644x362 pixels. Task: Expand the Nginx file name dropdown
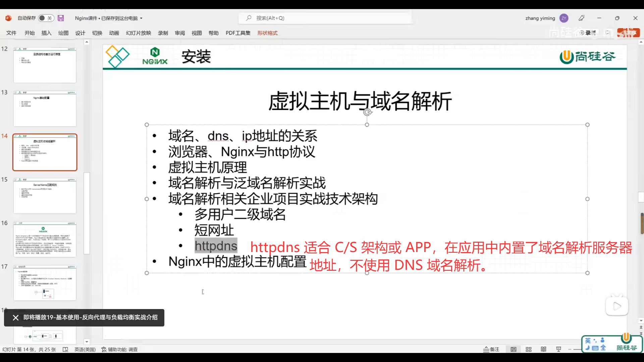[141, 18]
